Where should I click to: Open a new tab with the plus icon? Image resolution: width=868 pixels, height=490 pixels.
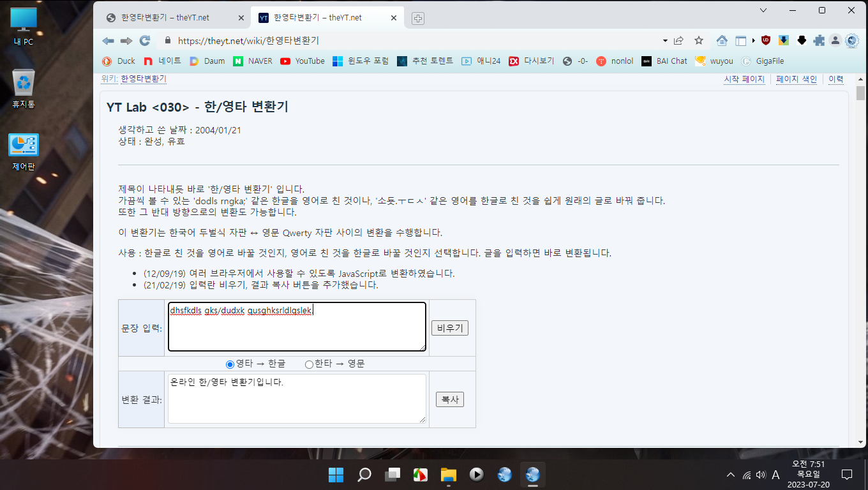tap(418, 18)
